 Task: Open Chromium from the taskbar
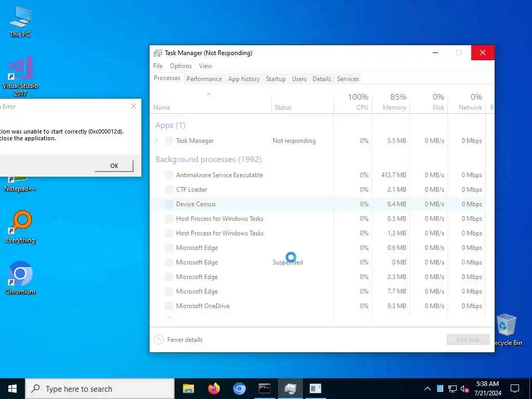(x=239, y=389)
